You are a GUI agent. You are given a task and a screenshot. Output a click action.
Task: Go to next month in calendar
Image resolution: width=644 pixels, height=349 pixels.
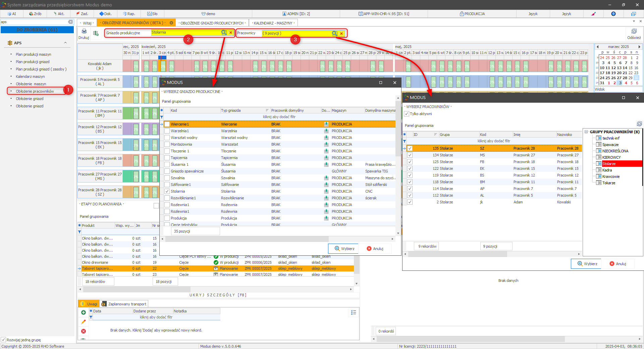click(x=639, y=47)
